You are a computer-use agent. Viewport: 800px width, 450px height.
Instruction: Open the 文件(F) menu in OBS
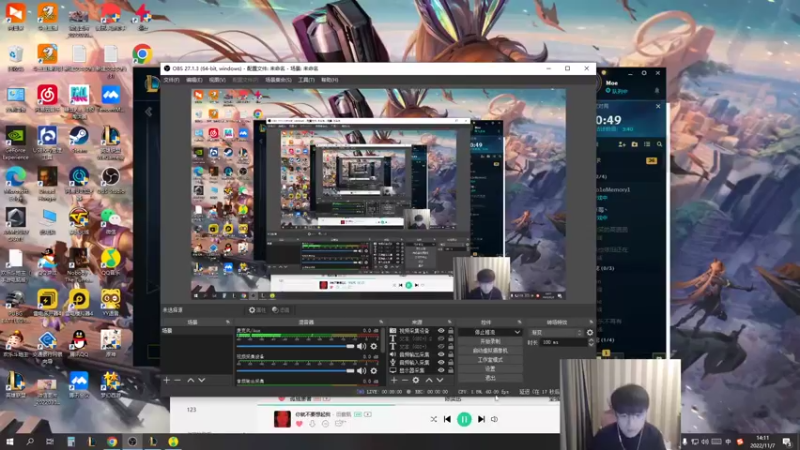tap(171, 80)
